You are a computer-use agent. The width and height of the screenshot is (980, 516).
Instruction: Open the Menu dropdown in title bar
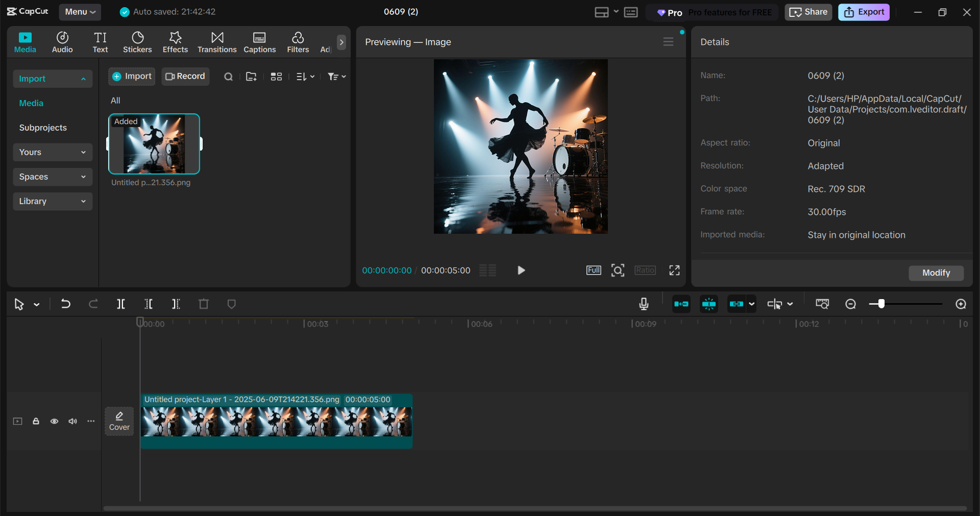pyautogui.click(x=80, y=12)
